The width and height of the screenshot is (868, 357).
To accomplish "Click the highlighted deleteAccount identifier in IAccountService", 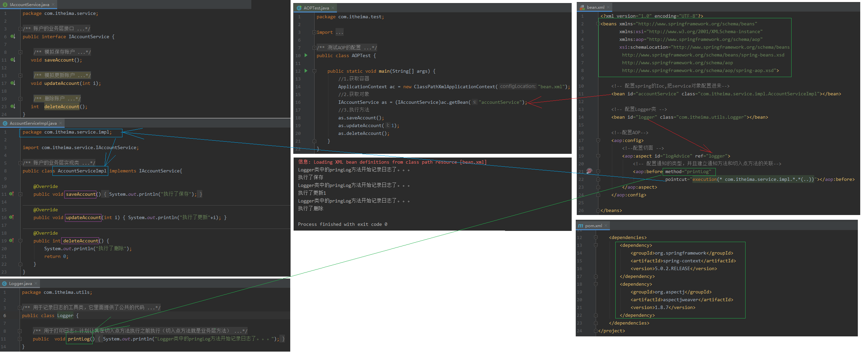I will (x=62, y=106).
